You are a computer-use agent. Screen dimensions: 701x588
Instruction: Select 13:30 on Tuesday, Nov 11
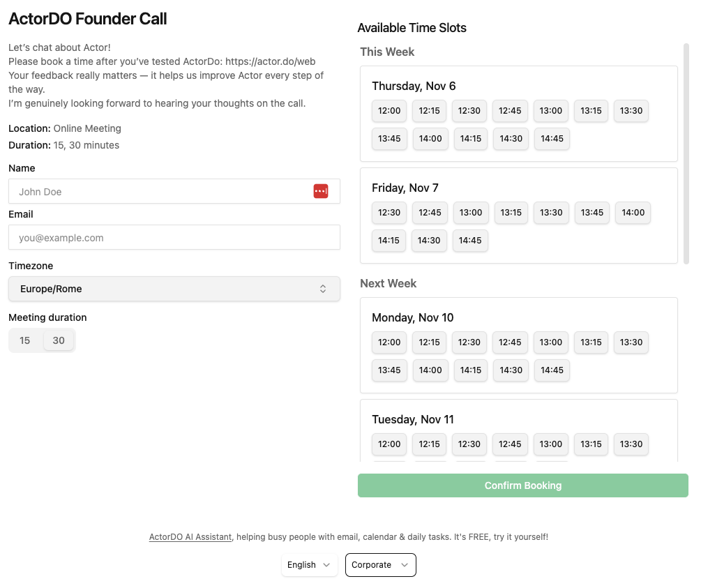pyautogui.click(x=631, y=444)
